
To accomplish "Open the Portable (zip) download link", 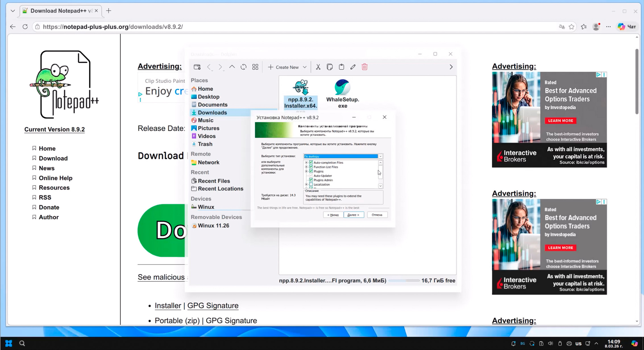I will tap(177, 320).
